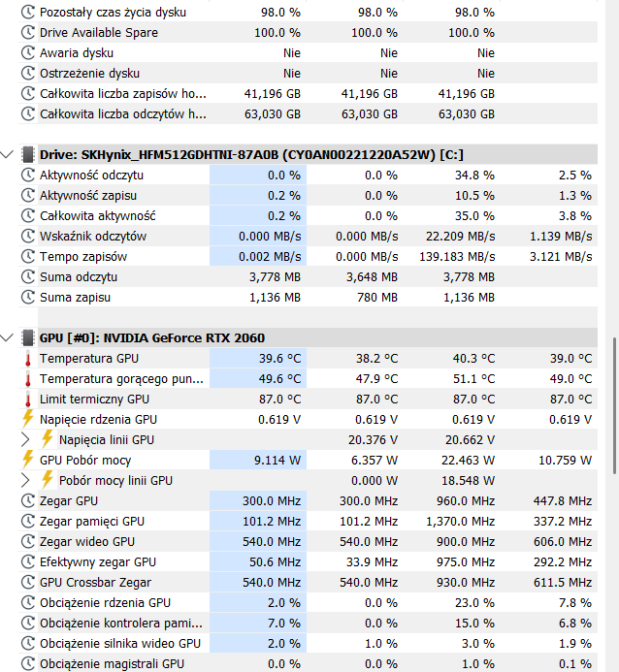Collapse the GPU NVIDIA GeForce RTX 2060 section
Viewport: 619px width, 672px height.
[x=7, y=337]
